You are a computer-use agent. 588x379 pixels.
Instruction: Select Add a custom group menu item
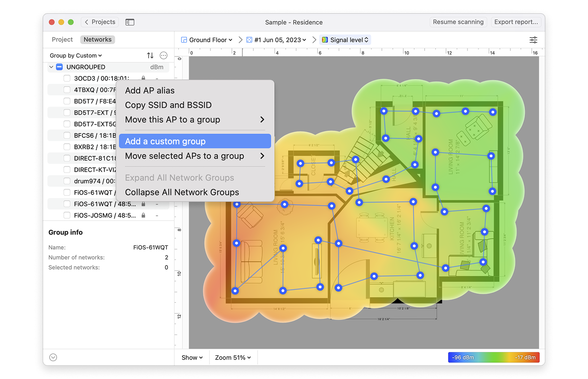(x=195, y=141)
